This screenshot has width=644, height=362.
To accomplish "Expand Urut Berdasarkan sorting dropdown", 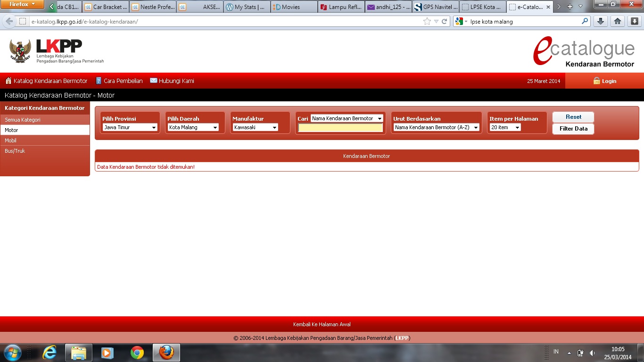I will pos(437,127).
